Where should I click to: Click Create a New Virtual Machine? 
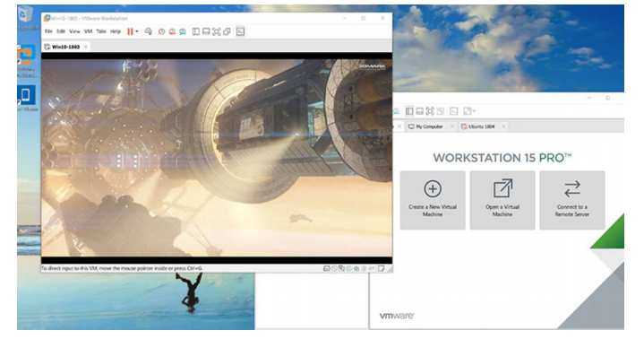433,200
